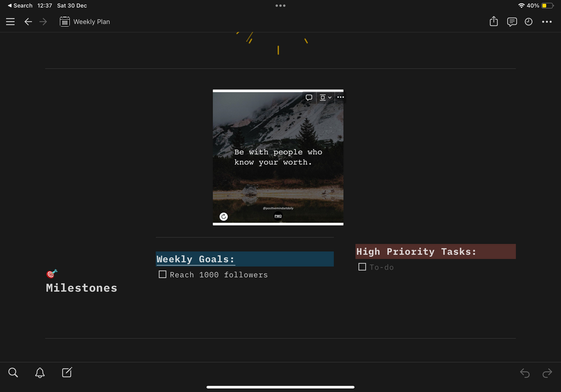Add a comment to the quote image
This screenshot has height=392, width=561.
point(309,97)
